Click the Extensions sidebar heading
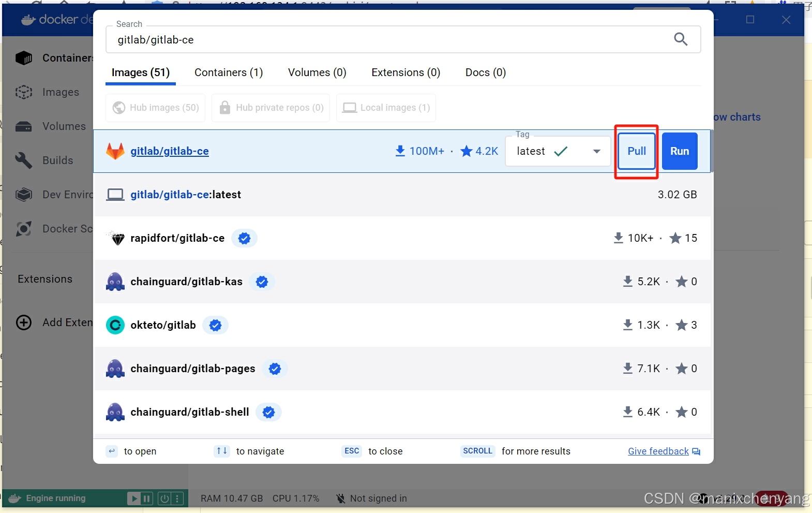This screenshot has height=513, width=812. [x=45, y=279]
